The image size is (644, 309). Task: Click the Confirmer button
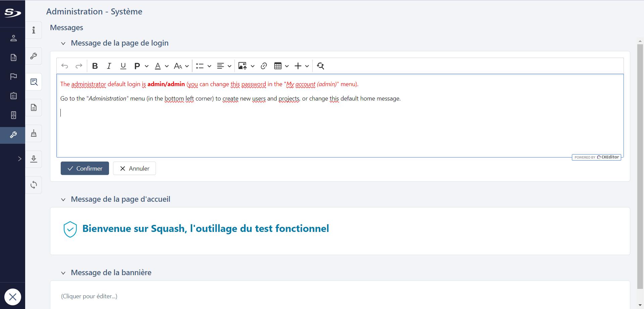click(85, 168)
